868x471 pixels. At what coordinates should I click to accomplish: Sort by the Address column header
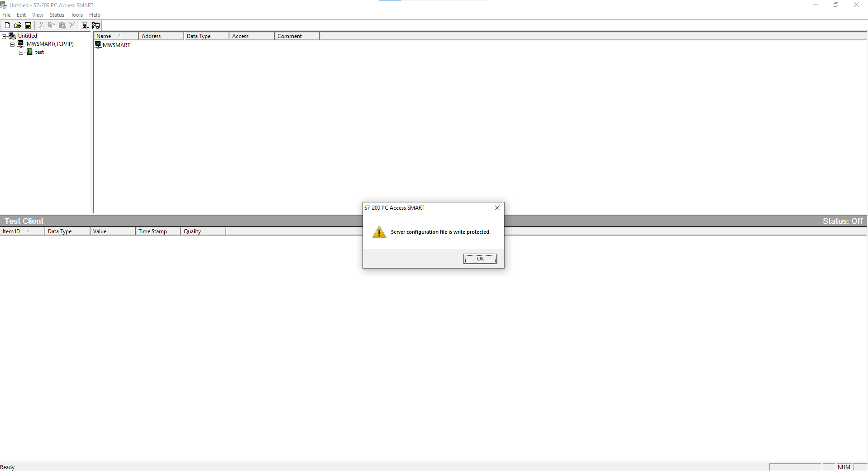pos(161,36)
